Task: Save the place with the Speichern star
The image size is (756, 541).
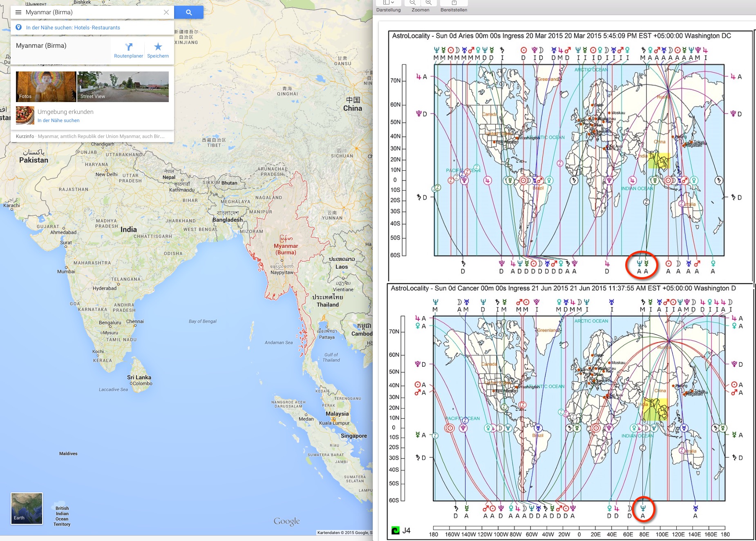Action: [158, 50]
